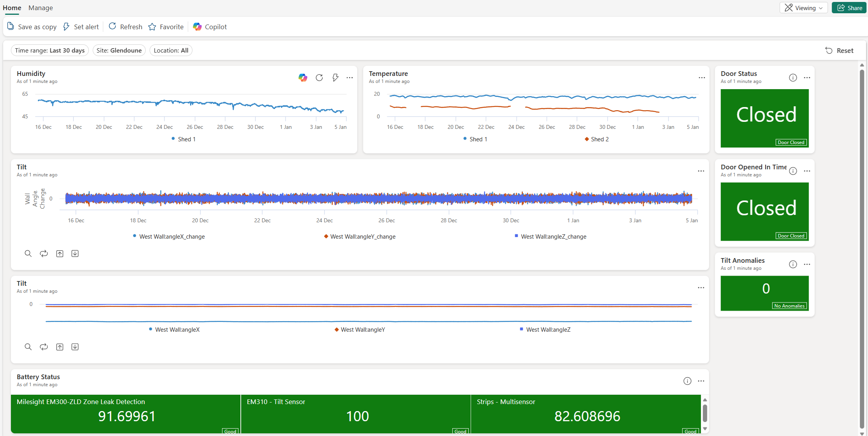
Task: Click the arrow-down icon under the lower Tilt chart
Action: tap(75, 346)
